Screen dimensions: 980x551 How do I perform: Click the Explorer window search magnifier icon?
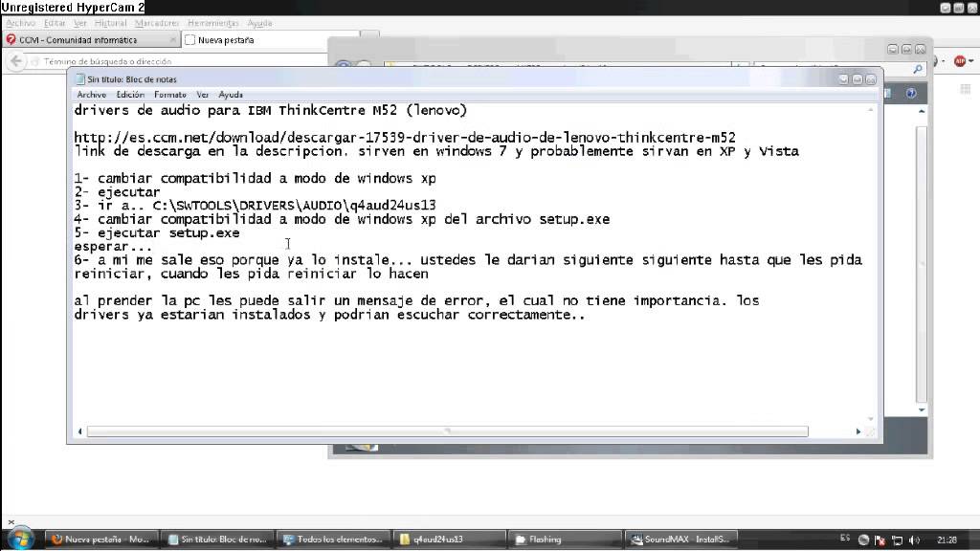tap(917, 69)
